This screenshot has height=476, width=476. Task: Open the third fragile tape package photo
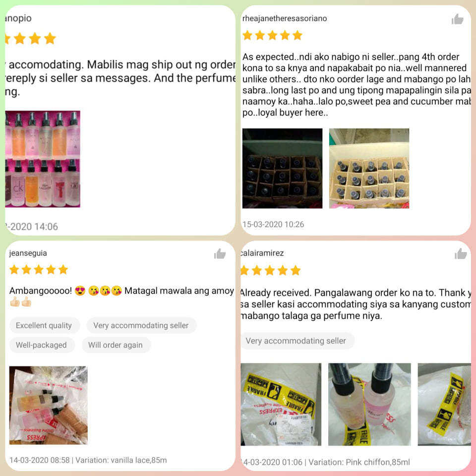pyautogui.click(x=444, y=405)
